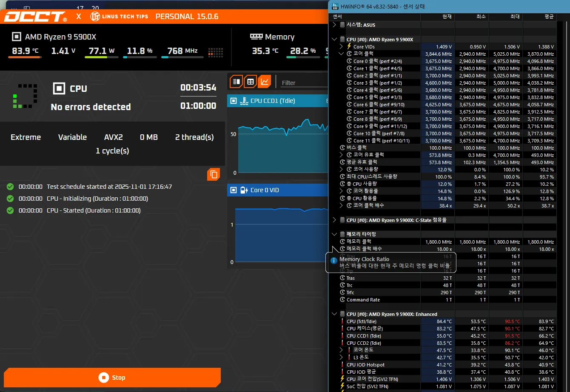Screen dimensions: 570x392
Task: Select the CPU IOD Hotspot row
Action: 444,365
